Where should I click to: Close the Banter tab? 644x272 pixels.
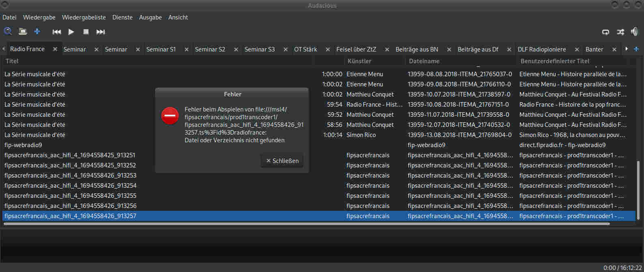click(614, 49)
